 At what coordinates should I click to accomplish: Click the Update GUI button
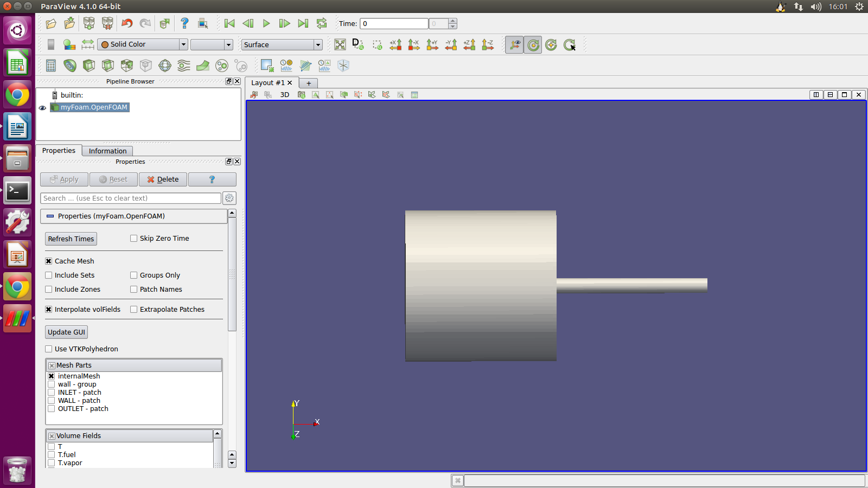(x=67, y=332)
